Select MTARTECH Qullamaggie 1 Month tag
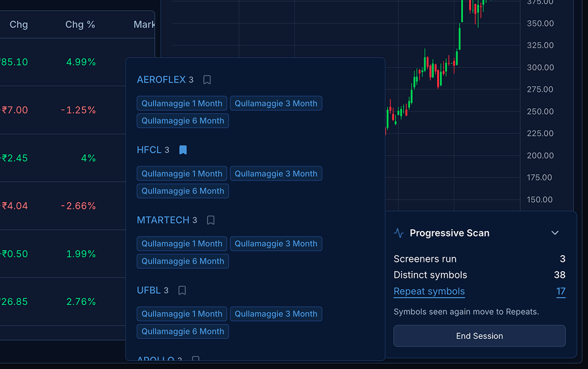This screenshot has width=588, height=369. coord(182,243)
